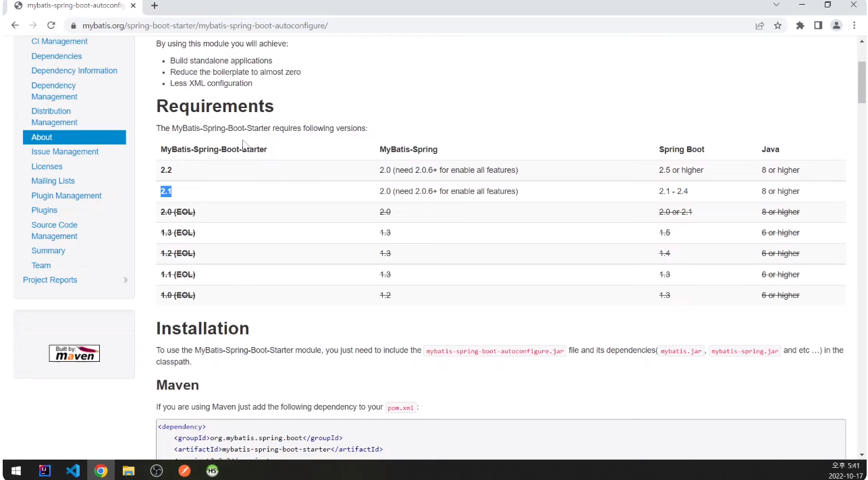Open the tab search dropdown arrow

pyautogui.click(x=776, y=5)
